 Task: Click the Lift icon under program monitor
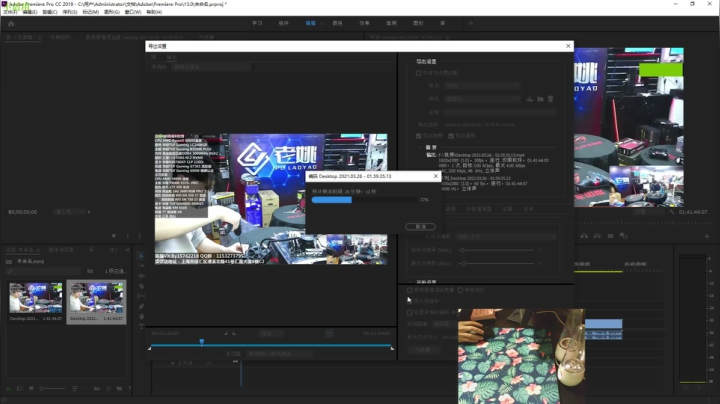click(x=584, y=236)
